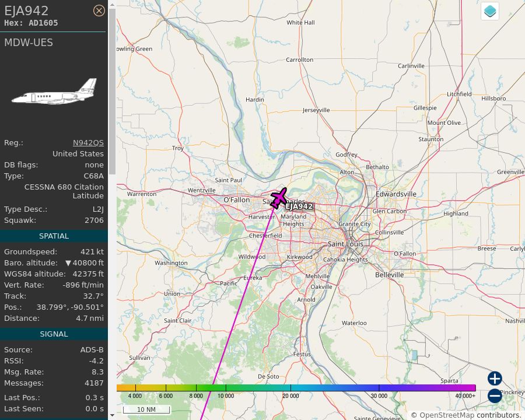Open the N942QS registration link

click(88, 143)
